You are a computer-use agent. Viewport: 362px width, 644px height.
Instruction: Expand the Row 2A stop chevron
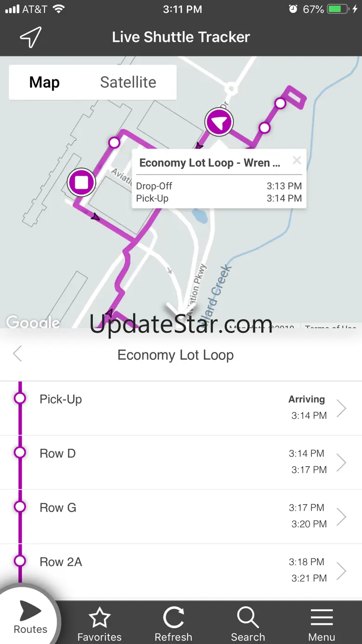click(x=342, y=571)
